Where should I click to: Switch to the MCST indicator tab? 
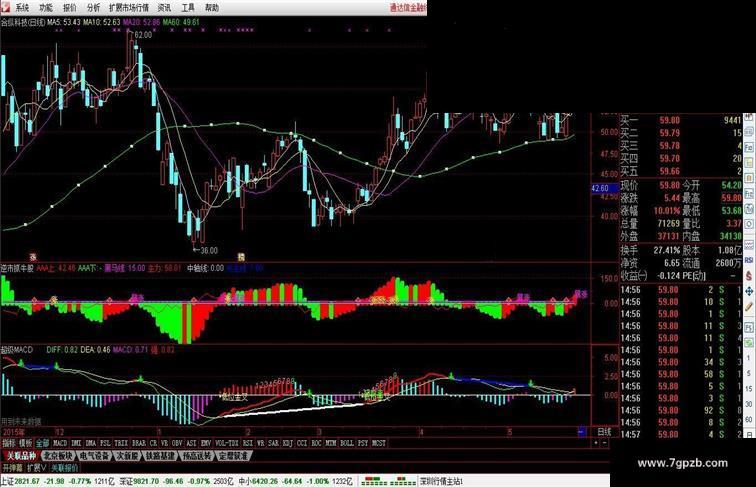pyautogui.click(x=378, y=443)
